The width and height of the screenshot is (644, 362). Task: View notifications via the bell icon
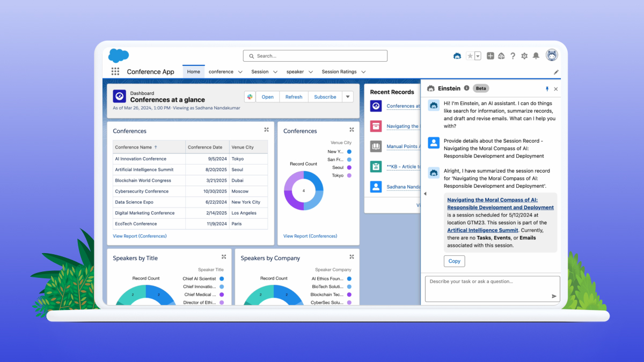tap(536, 56)
